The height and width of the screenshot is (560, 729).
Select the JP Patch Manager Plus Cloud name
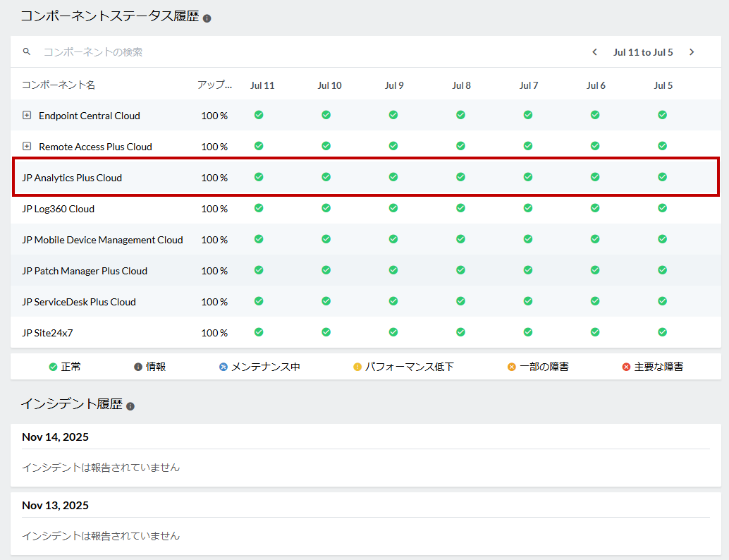click(85, 271)
